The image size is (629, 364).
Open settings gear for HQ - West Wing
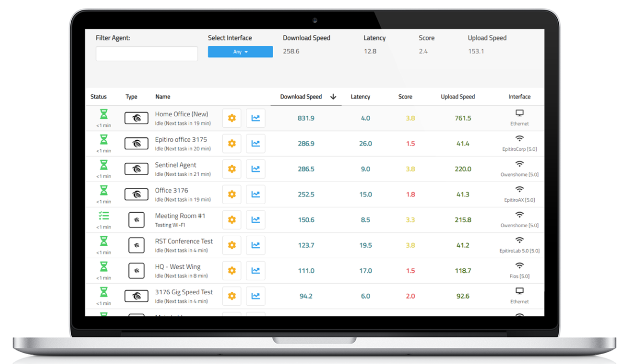pyautogui.click(x=231, y=270)
